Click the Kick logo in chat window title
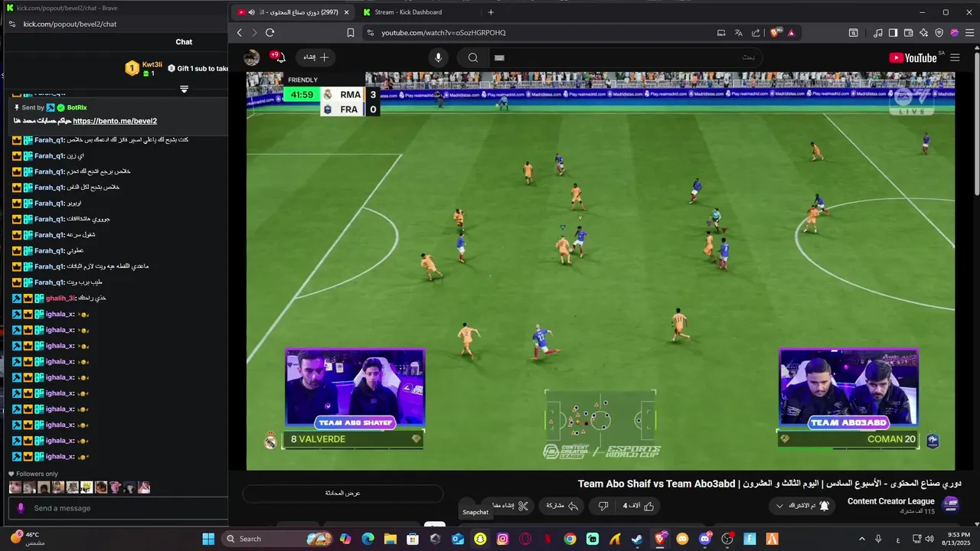980x551 pixels. (x=9, y=8)
